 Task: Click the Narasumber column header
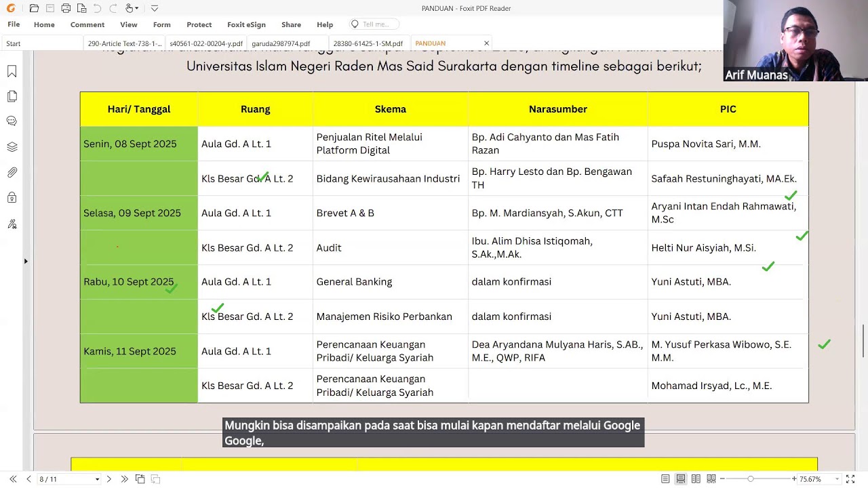pos(558,109)
